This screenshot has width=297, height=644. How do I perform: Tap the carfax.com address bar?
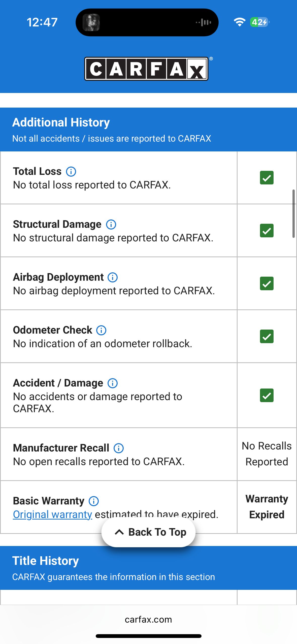point(148,620)
